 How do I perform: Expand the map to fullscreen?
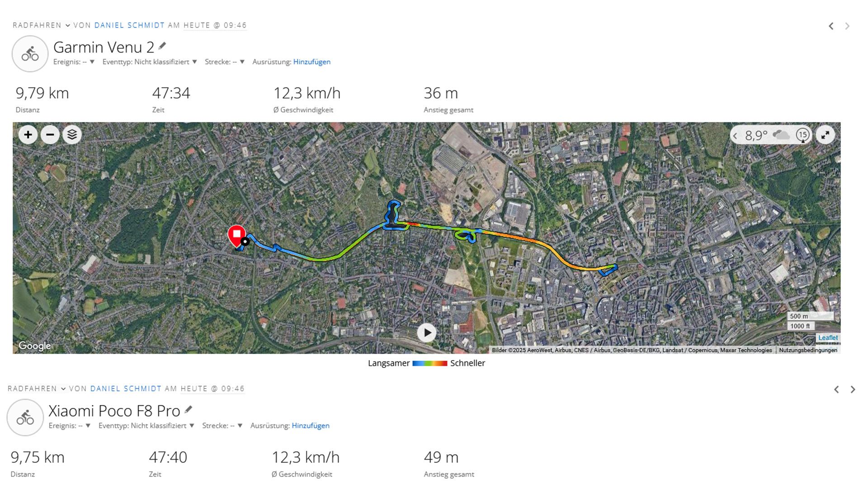(x=826, y=135)
